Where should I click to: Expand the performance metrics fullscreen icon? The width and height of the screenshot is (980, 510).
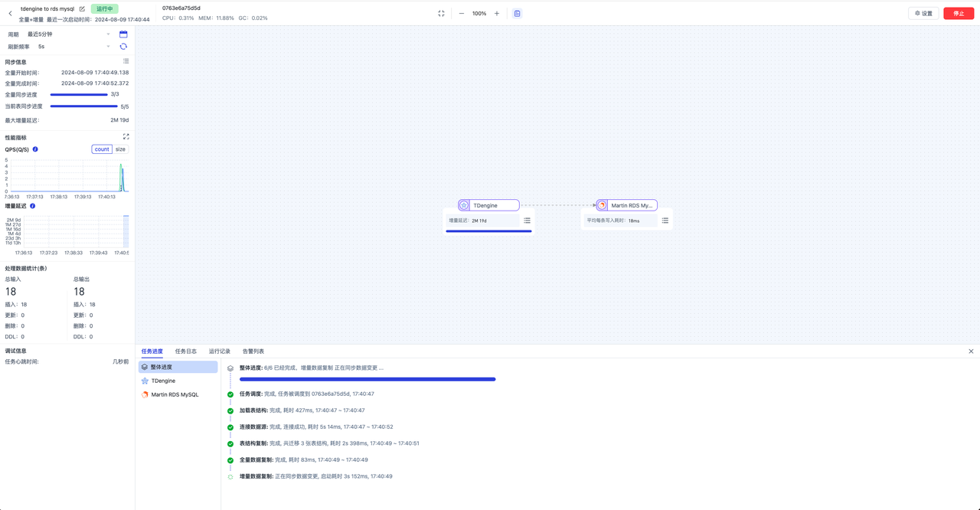click(126, 137)
